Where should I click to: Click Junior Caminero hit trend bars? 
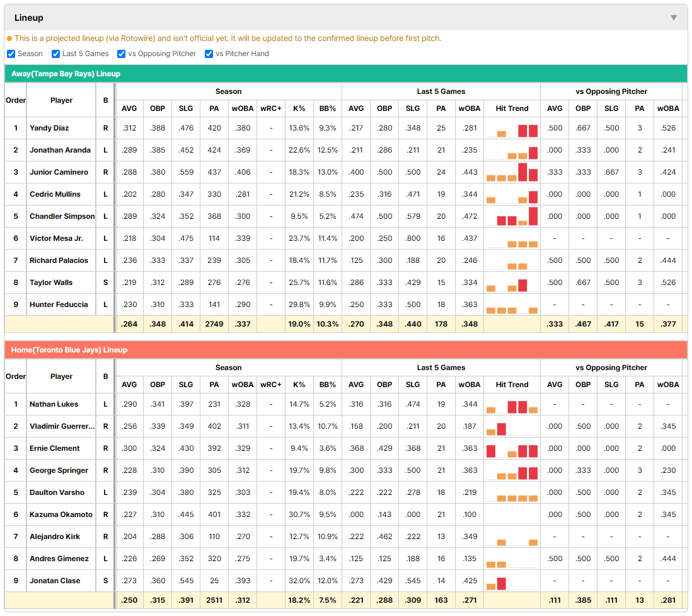pos(512,172)
